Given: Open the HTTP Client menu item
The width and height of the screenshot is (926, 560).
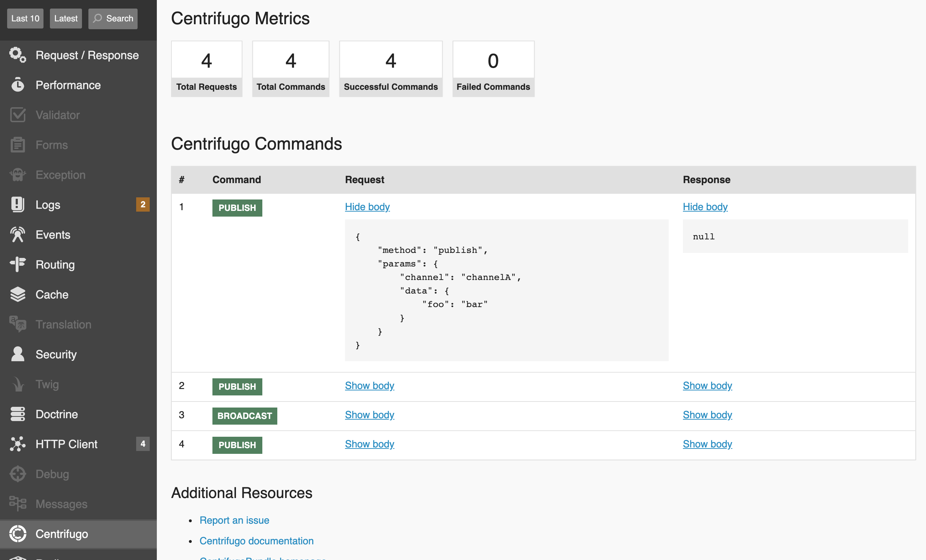Looking at the screenshot, I should 66,444.
